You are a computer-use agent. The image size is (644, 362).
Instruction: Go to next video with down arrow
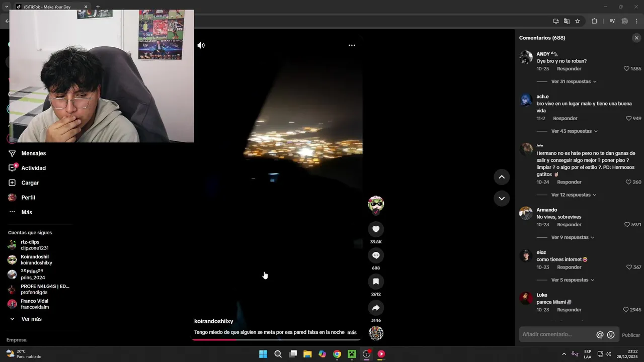point(502,199)
